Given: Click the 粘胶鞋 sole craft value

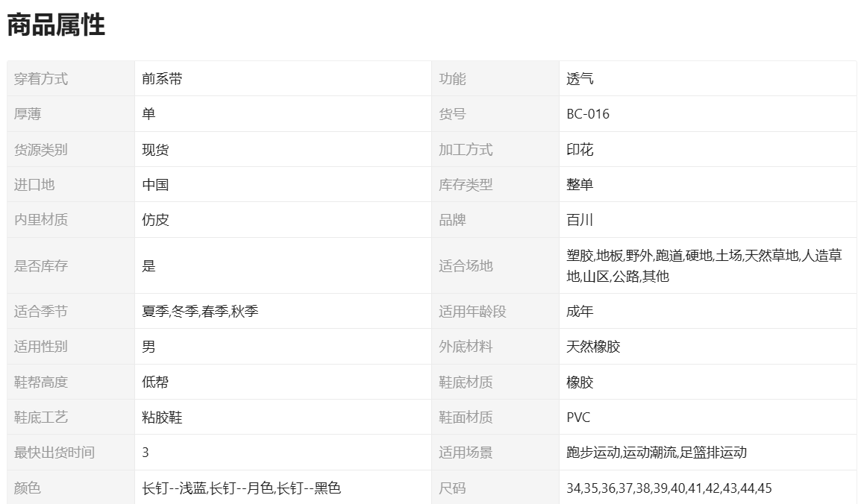Looking at the screenshot, I should click(162, 418).
